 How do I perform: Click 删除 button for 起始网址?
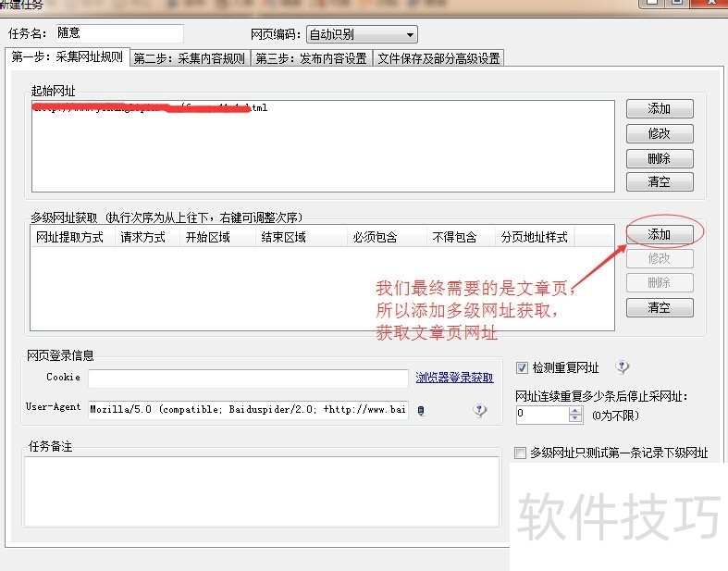pos(660,159)
